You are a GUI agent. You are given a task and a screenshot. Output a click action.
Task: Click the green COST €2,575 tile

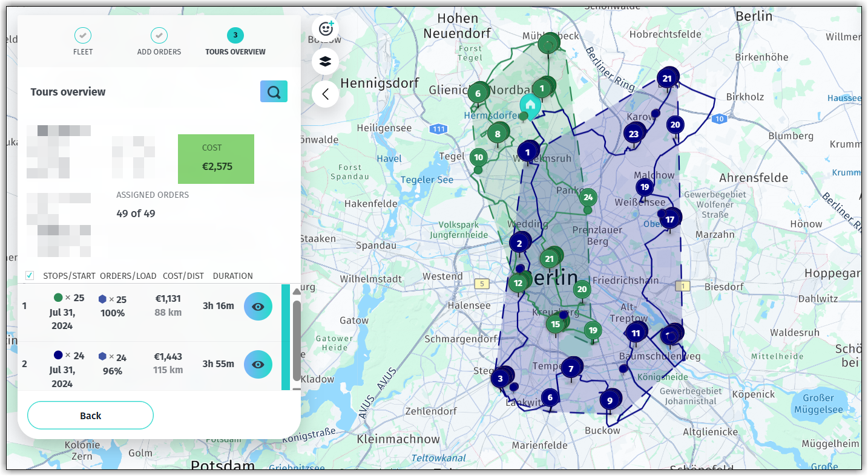216,159
